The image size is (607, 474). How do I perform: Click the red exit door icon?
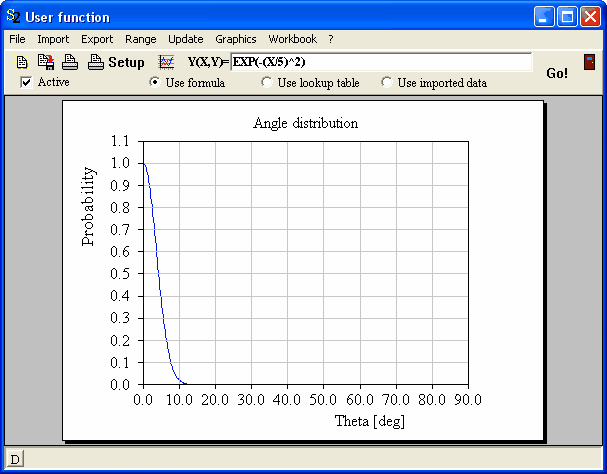tap(589, 62)
